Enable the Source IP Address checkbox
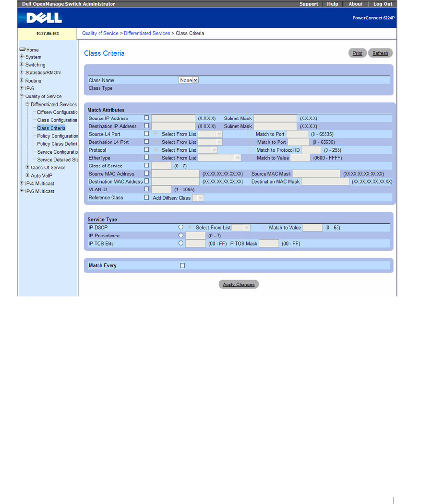Screen dimensions: 432x504 click(146, 118)
